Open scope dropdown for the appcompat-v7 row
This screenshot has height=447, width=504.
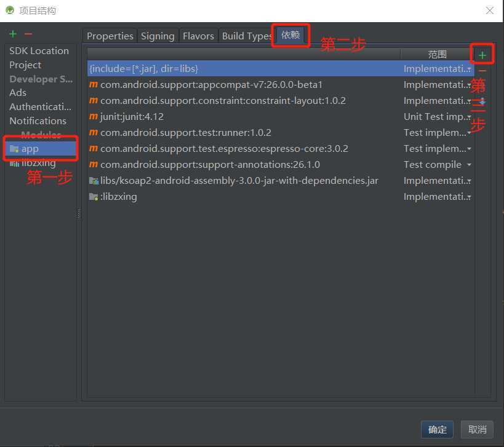click(x=469, y=85)
